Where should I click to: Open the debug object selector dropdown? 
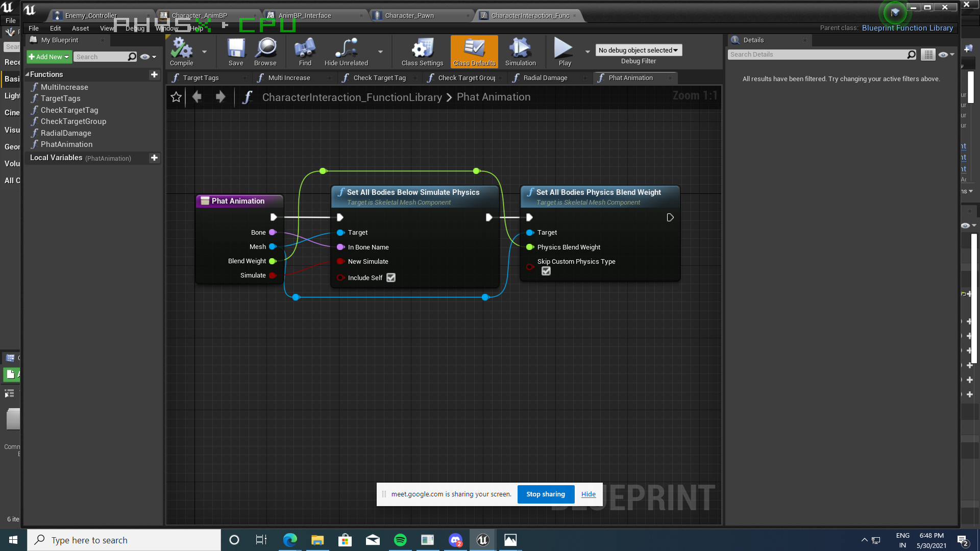[638, 50]
